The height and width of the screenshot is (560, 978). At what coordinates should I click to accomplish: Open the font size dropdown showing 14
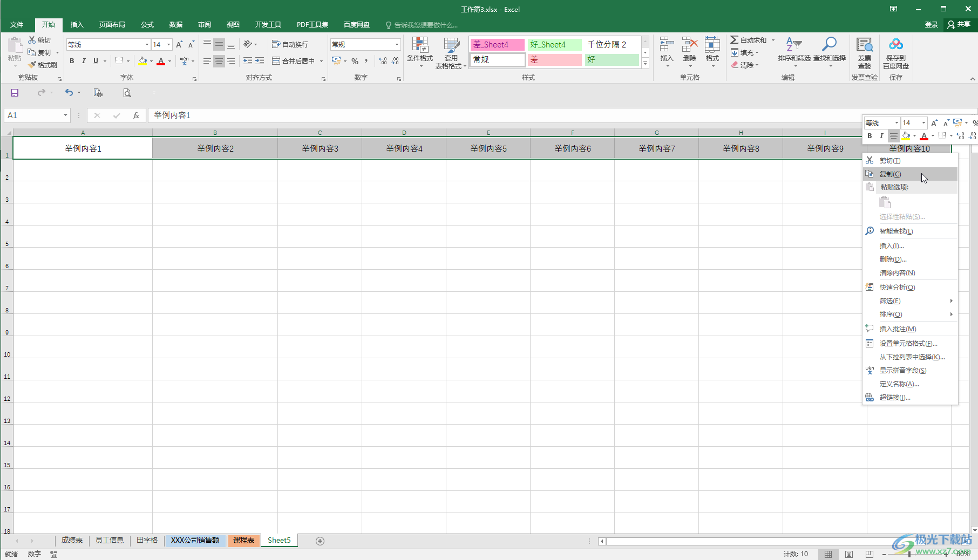(x=169, y=44)
